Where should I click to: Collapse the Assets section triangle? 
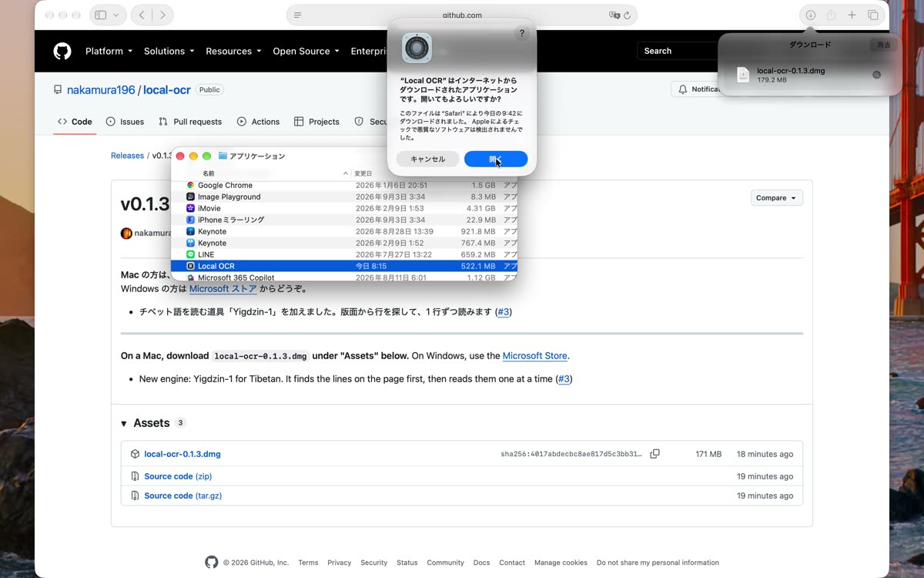[x=124, y=424]
